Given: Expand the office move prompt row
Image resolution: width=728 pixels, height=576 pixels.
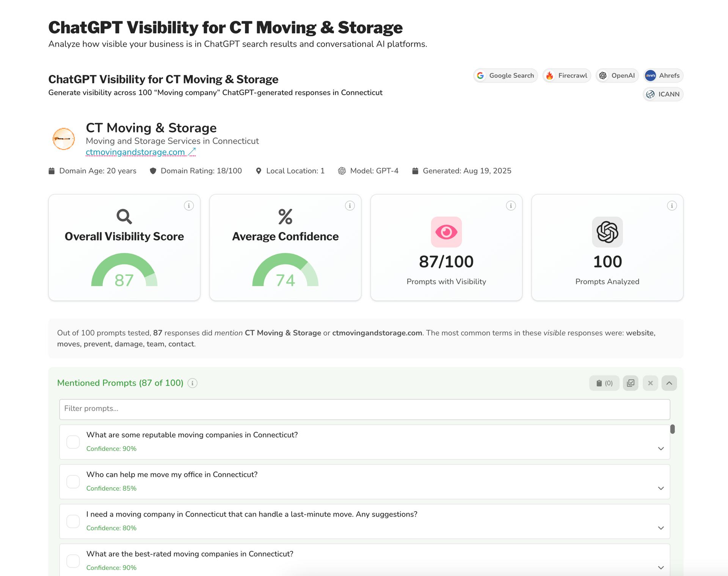Looking at the screenshot, I should pos(661,488).
